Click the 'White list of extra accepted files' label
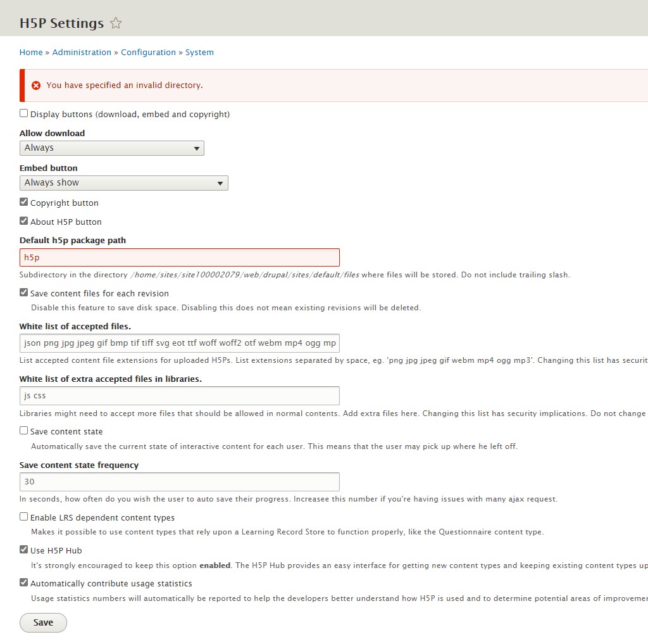The width and height of the screenshot is (648, 644). (111, 379)
